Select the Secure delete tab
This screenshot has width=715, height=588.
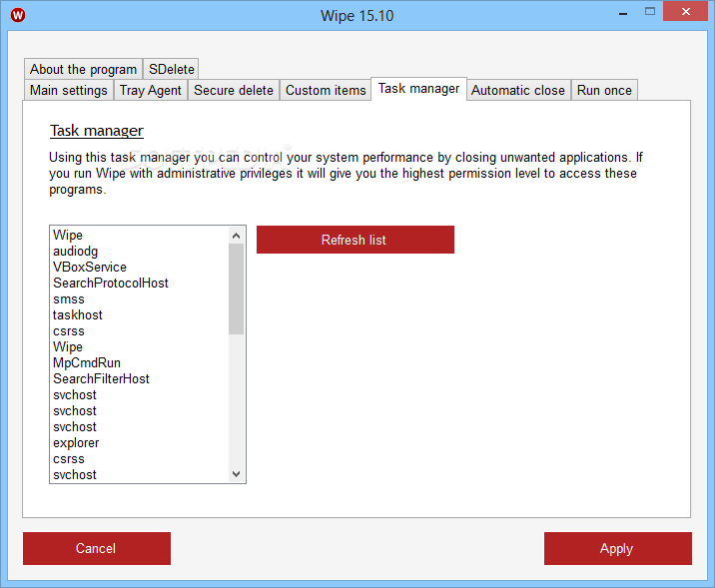234,90
